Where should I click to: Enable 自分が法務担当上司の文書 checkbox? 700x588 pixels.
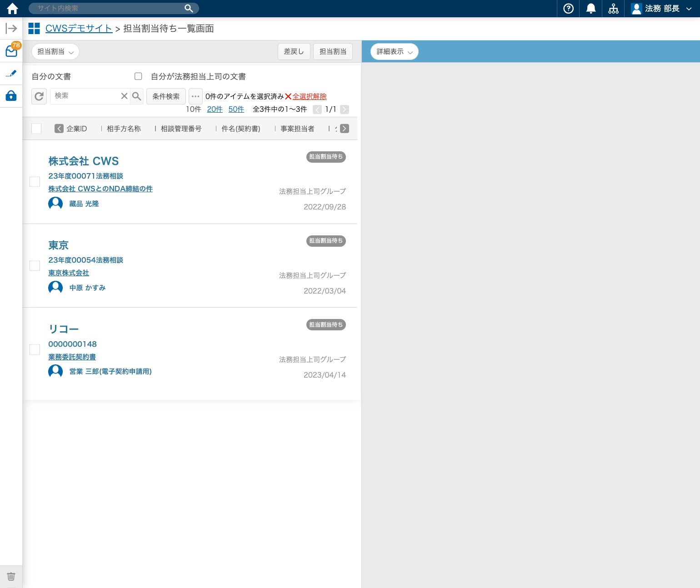[138, 76]
